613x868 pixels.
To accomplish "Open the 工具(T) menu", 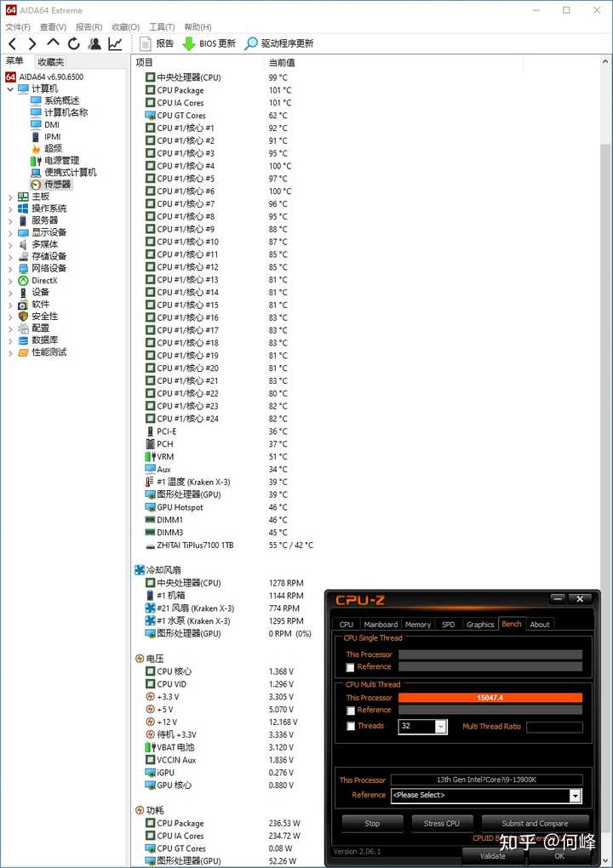I will tap(162, 26).
